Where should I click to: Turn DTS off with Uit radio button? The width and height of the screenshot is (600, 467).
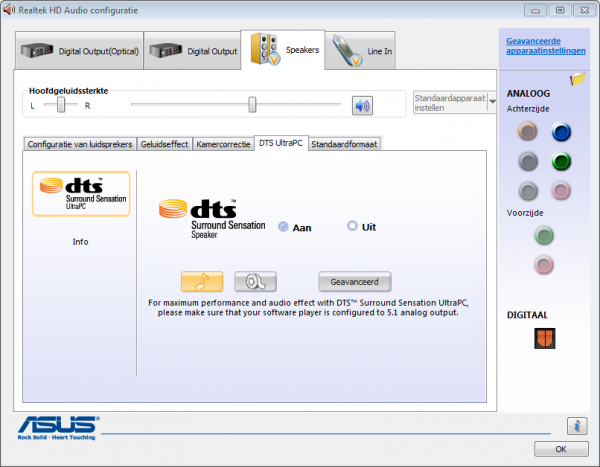[352, 226]
